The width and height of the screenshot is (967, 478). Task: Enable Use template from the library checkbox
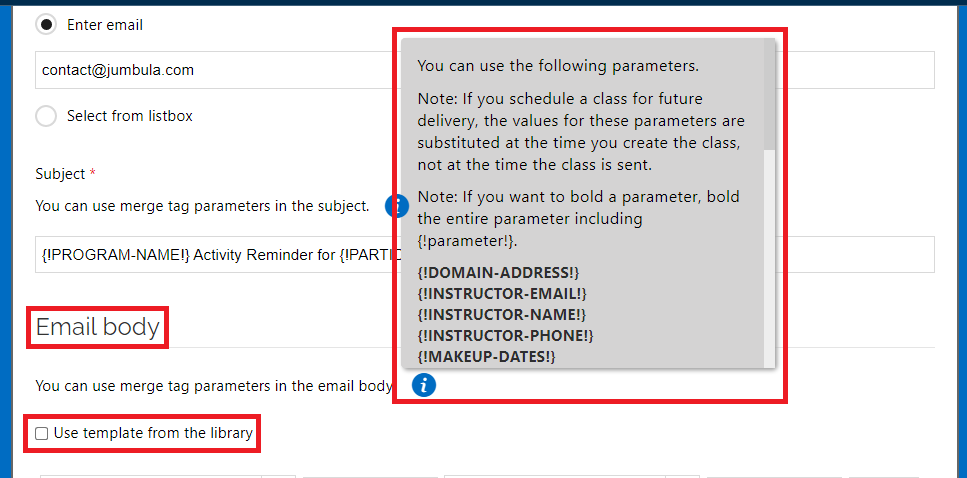click(x=41, y=434)
